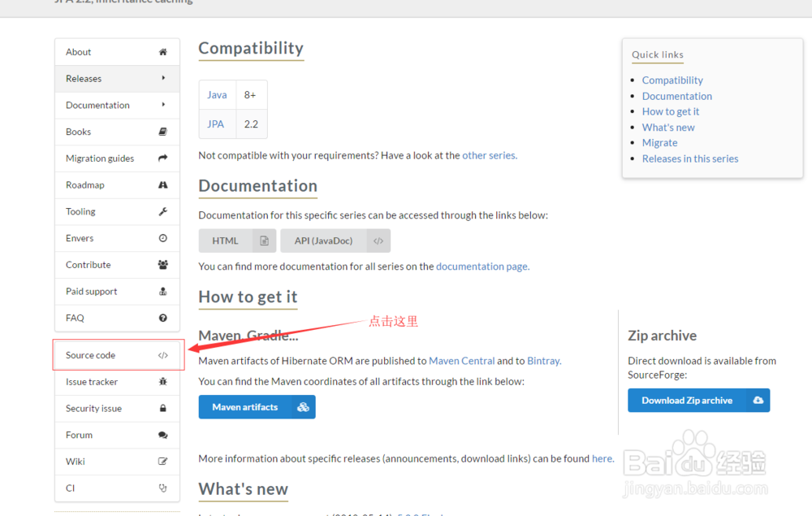Open the 'documentation page' link
Viewport: 812px width, 516px height.
[482, 267]
